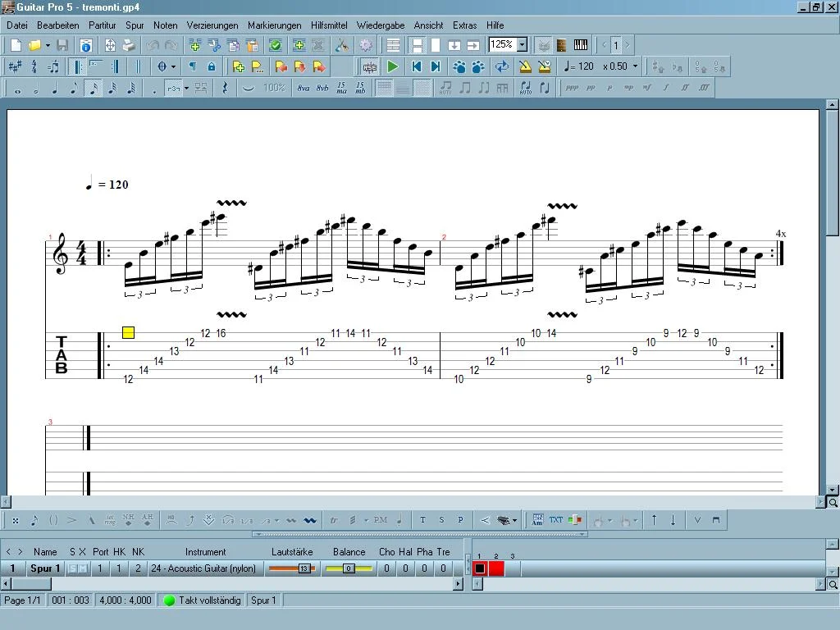Open the Verzierungen menu

(212, 25)
